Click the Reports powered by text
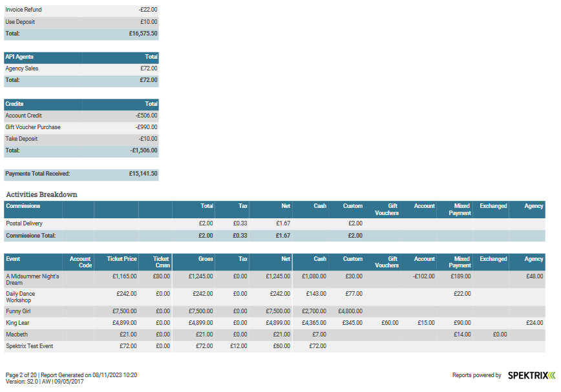 (476, 375)
